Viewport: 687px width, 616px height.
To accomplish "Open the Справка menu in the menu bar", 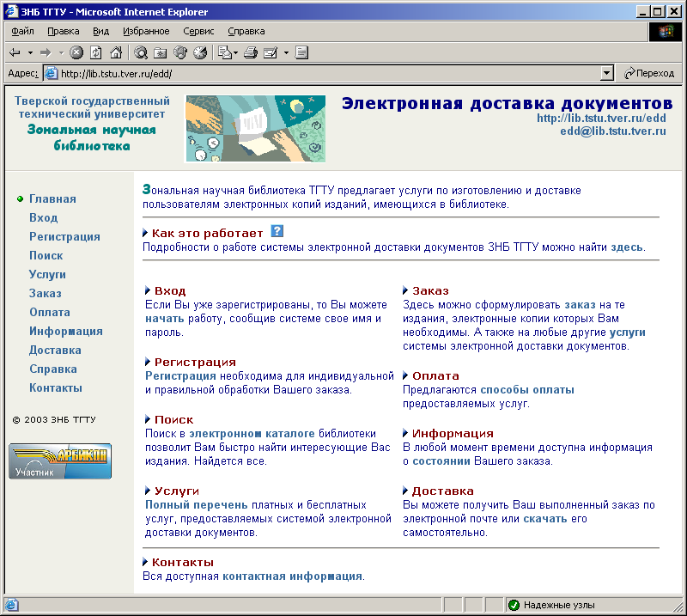I will click(x=246, y=31).
